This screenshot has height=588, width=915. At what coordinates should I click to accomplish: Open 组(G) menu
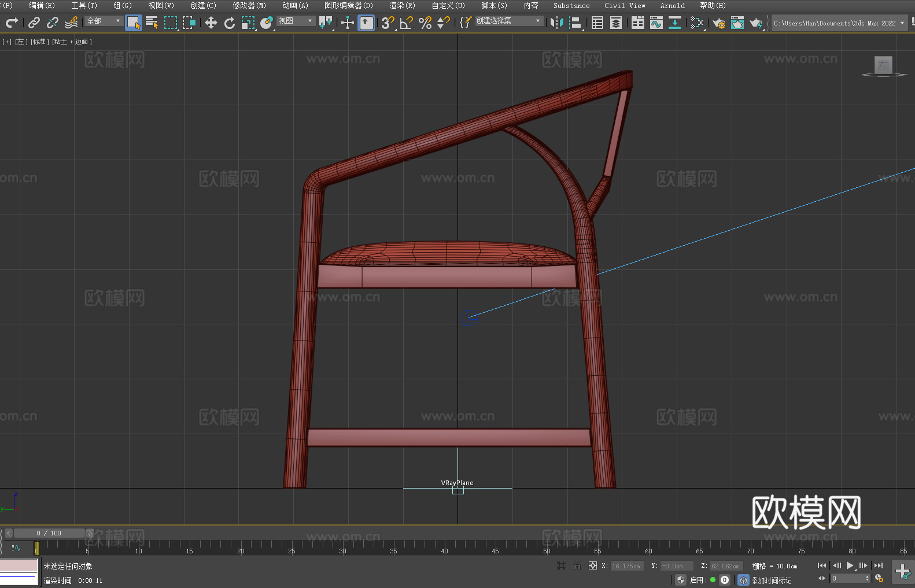pyautogui.click(x=122, y=5)
